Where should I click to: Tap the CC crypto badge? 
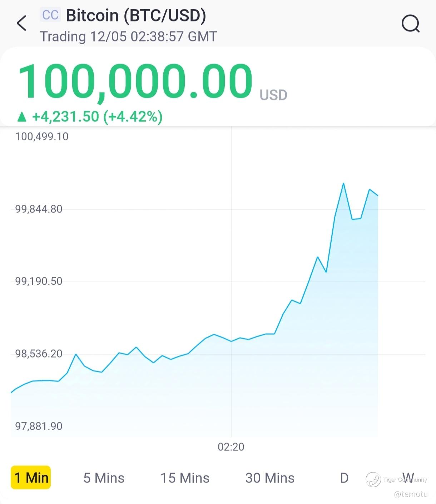(50, 15)
